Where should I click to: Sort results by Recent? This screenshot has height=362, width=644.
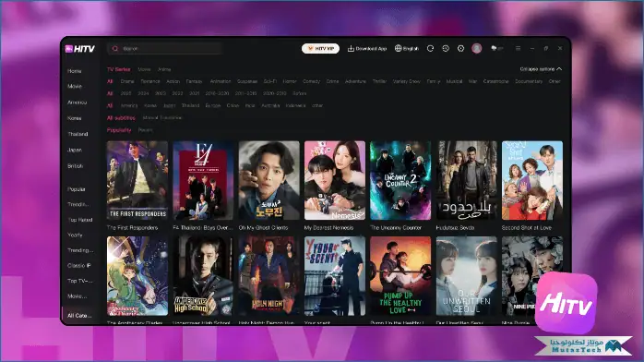tap(146, 130)
